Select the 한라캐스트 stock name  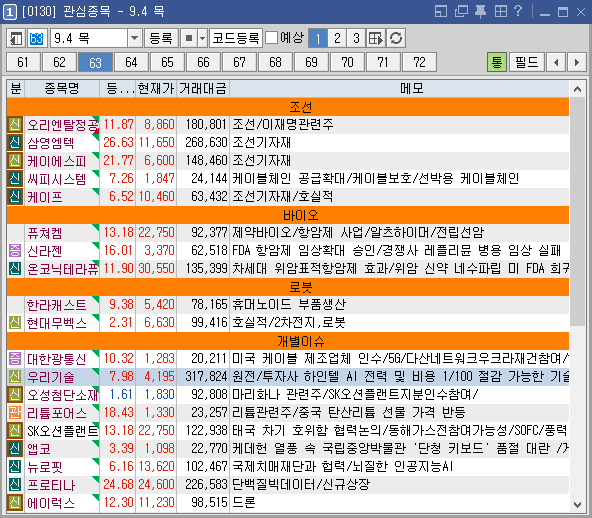56,305
